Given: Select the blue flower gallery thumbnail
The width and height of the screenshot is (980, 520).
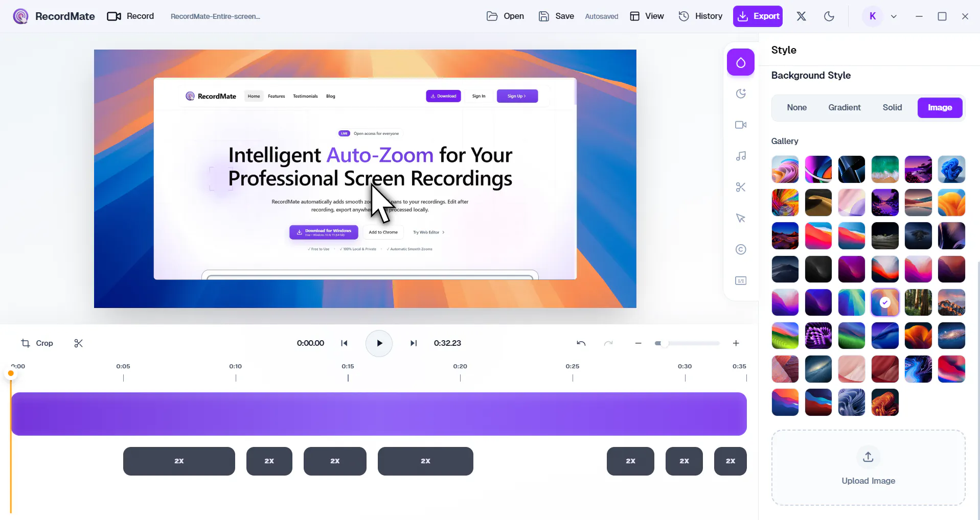Looking at the screenshot, I should 951,169.
